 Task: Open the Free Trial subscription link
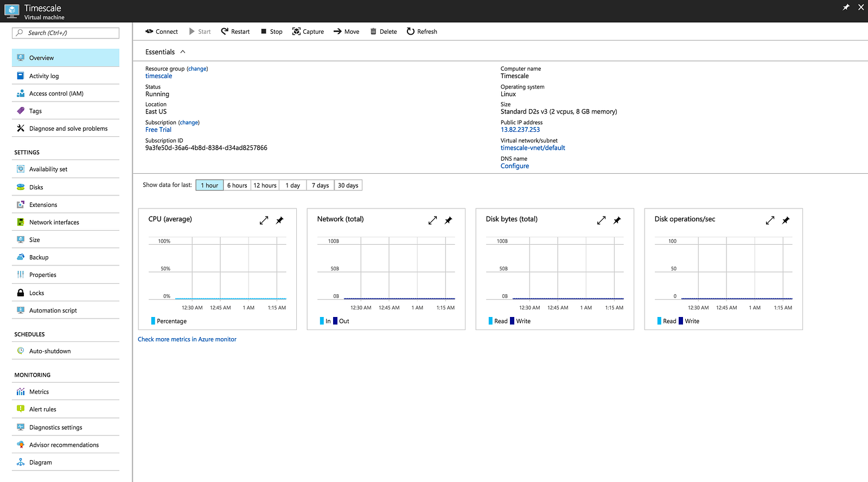158,130
